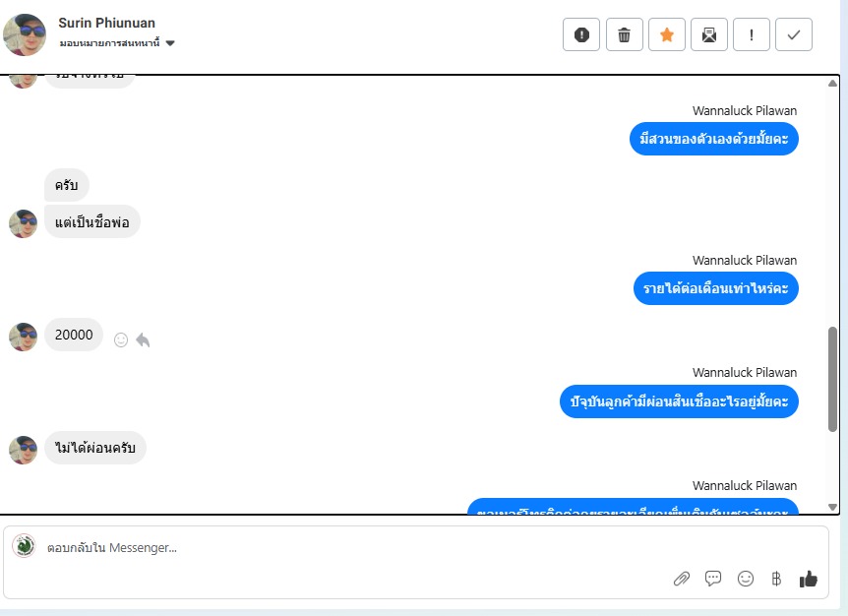Click the chat scrollbar thumb
The width and height of the screenshot is (848, 616).
(x=833, y=379)
